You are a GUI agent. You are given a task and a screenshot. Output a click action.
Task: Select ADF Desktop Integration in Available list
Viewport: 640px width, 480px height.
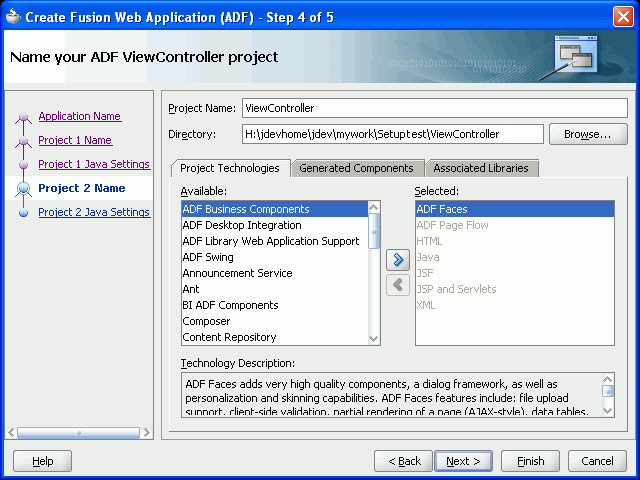pyautogui.click(x=275, y=225)
